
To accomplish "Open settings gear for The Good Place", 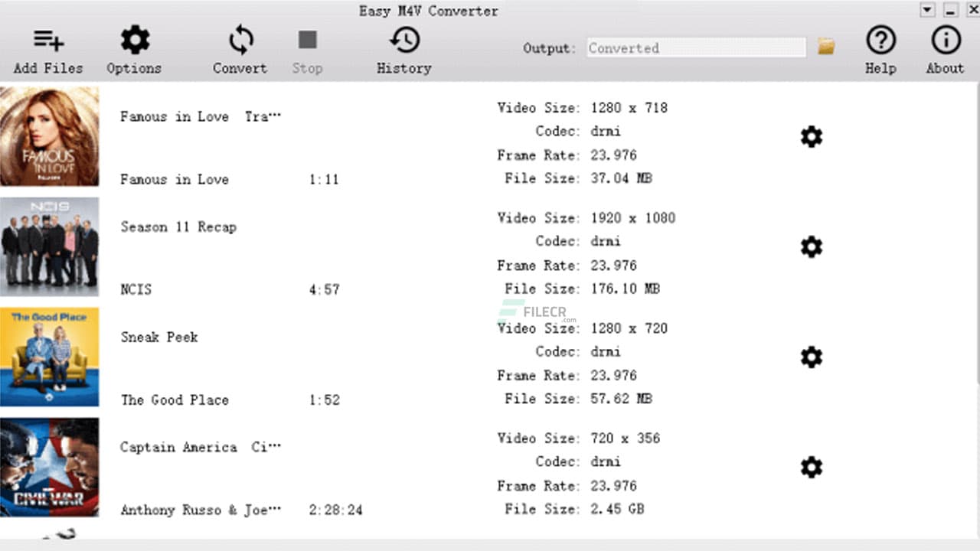I will [811, 357].
